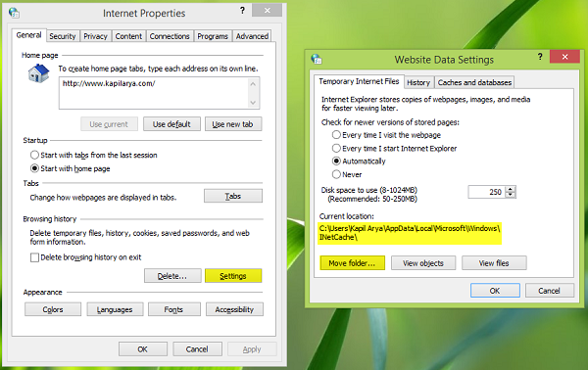Increase disk space with the up arrow
The image size is (588, 370).
click(x=511, y=189)
